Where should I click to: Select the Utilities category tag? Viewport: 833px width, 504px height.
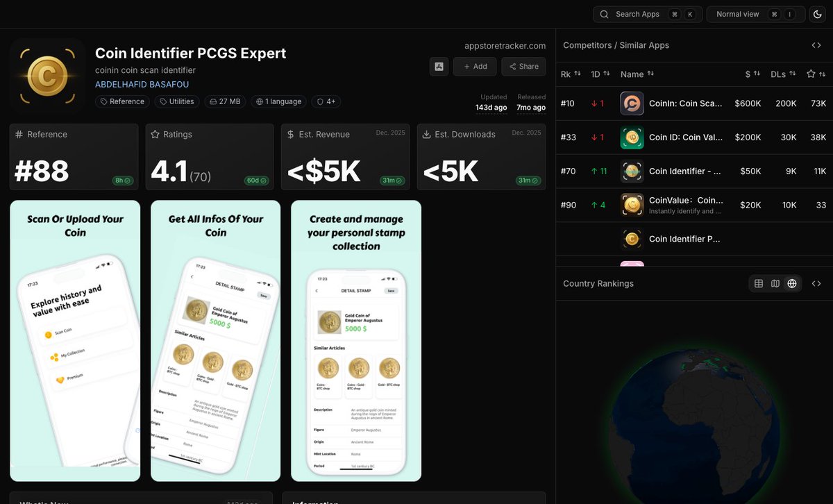[x=176, y=101]
